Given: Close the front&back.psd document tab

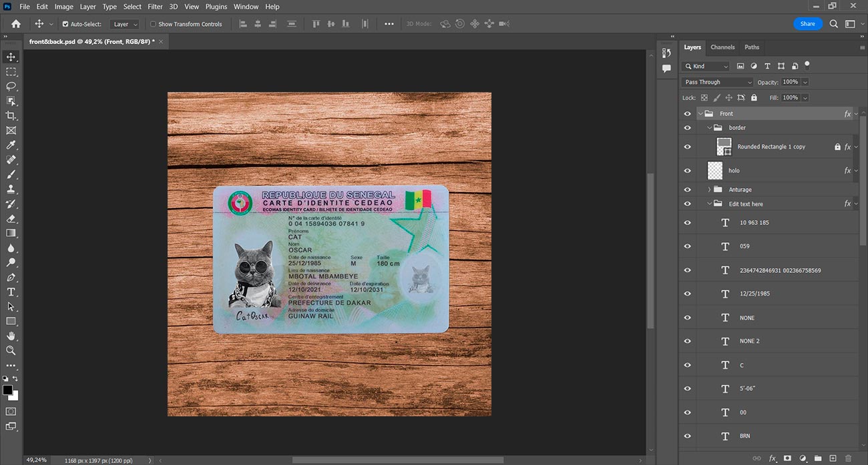Looking at the screenshot, I should click(x=160, y=41).
